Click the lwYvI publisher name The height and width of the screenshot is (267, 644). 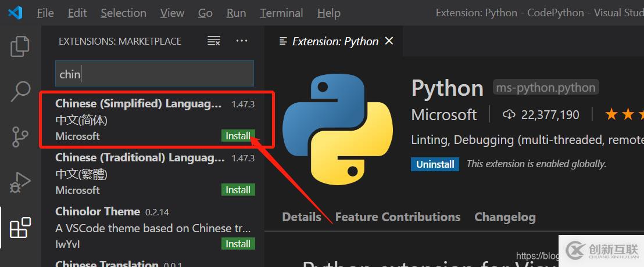coord(67,244)
